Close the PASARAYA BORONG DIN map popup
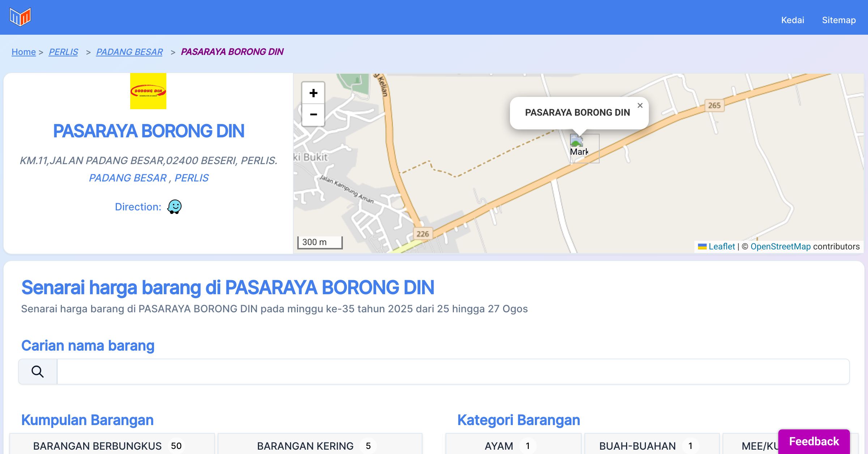This screenshot has width=868, height=454. [x=640, y=106]
